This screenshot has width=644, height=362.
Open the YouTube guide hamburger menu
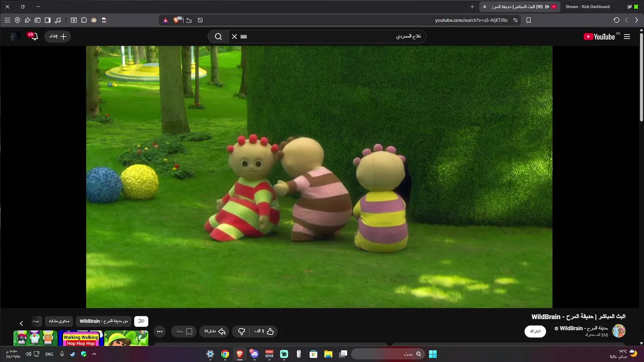pos(627,37)
